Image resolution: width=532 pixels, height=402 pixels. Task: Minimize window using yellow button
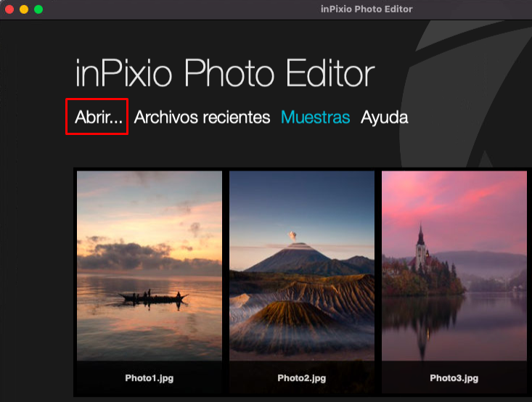pyautogui.click(x=24, y=9)
